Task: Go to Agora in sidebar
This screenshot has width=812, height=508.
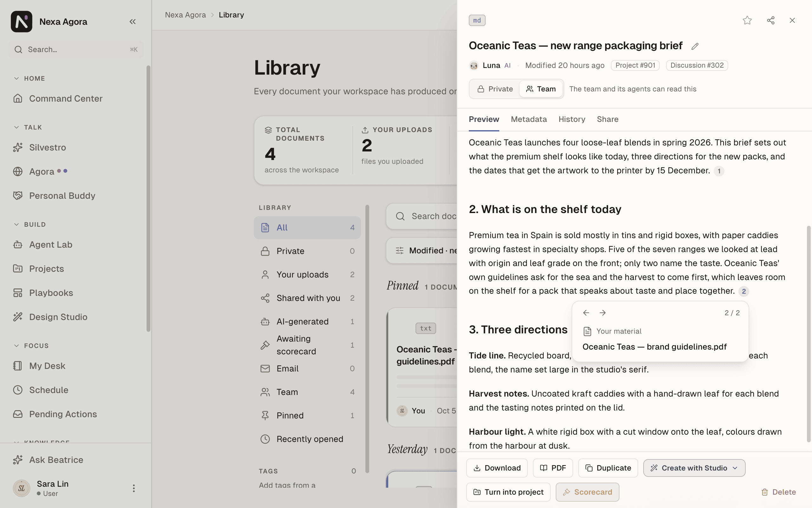Action: pyautogui.click(x=76, y=171)
